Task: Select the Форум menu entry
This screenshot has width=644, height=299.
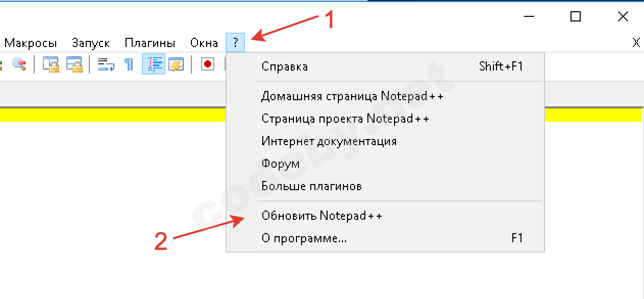Action: coord(385,164)
